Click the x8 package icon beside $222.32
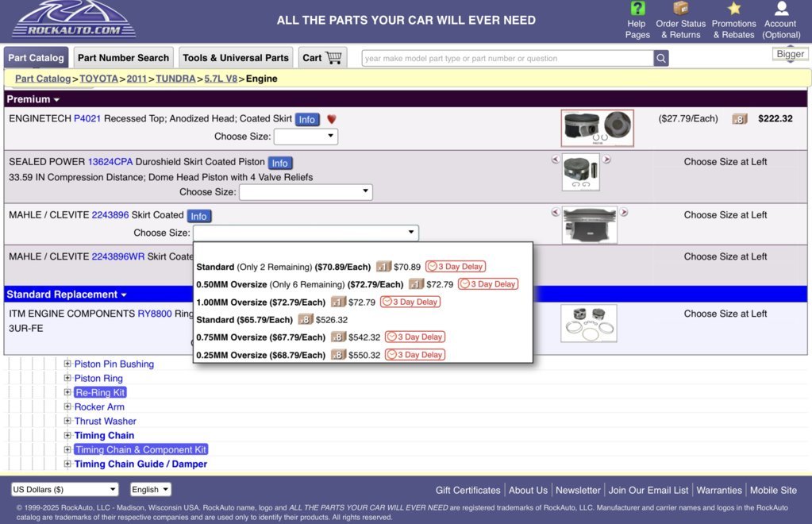This screenshot has height=524, width=812. 740,119
